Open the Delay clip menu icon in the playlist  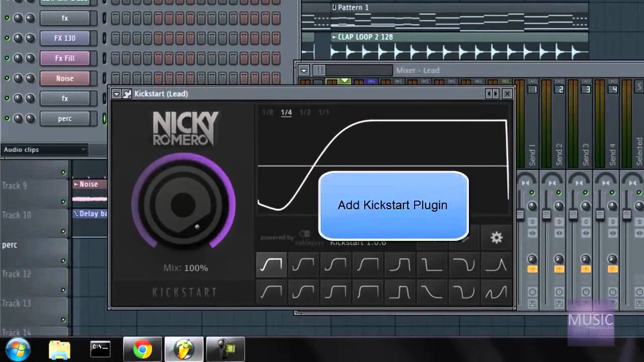click(76, 214)
